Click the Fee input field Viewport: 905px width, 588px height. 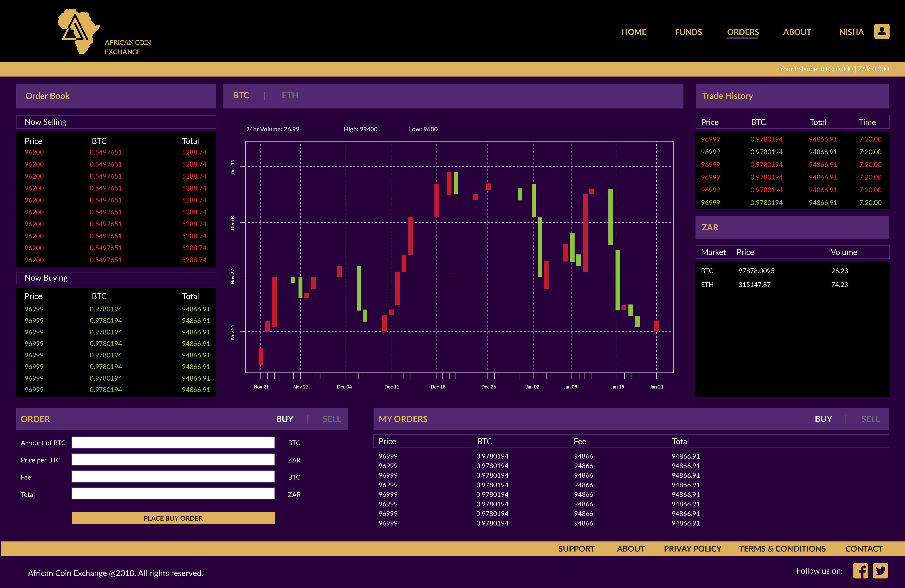173,477
